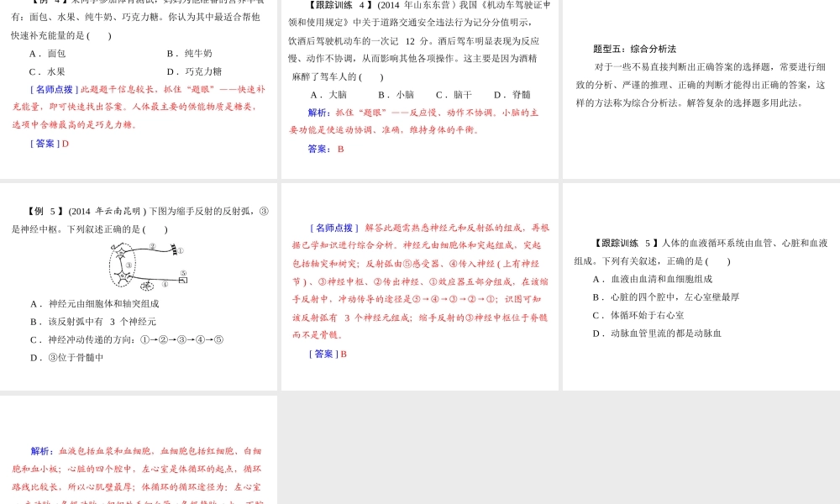The height and width of the screenshot is (504, 840).
Task: Click the [名师点拨] label in 例5 explanation slide
Action: click(334, 228)
